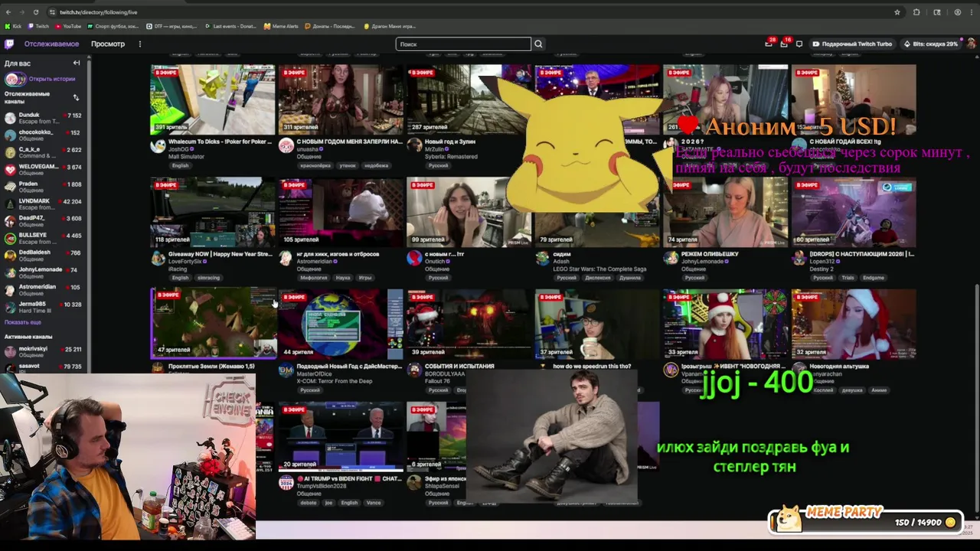Open JohnyLemonade channel in the sidebar
The image size is (980, 551).
pyautogui.click(x=43, y=272)
